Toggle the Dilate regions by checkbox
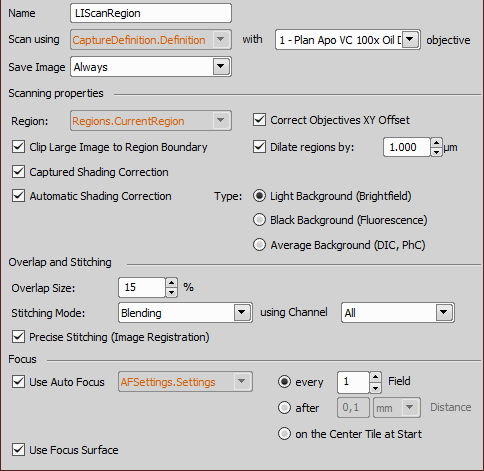 point(259,147)
